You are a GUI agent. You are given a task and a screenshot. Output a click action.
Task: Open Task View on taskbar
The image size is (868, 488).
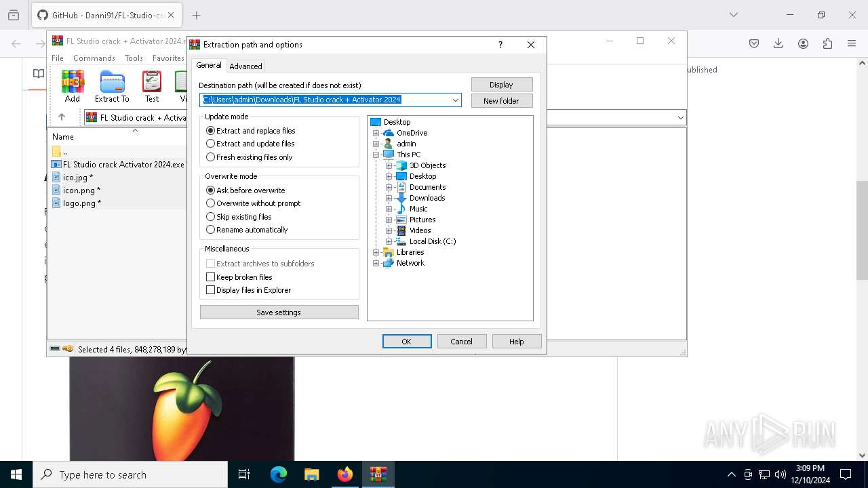pos(244,474)
